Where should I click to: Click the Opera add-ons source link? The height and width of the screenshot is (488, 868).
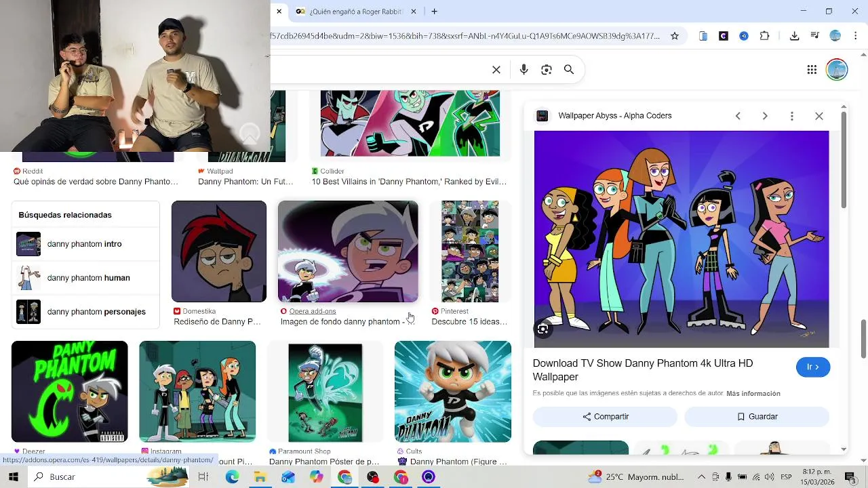pyautogui.click(x=313, y=312)
